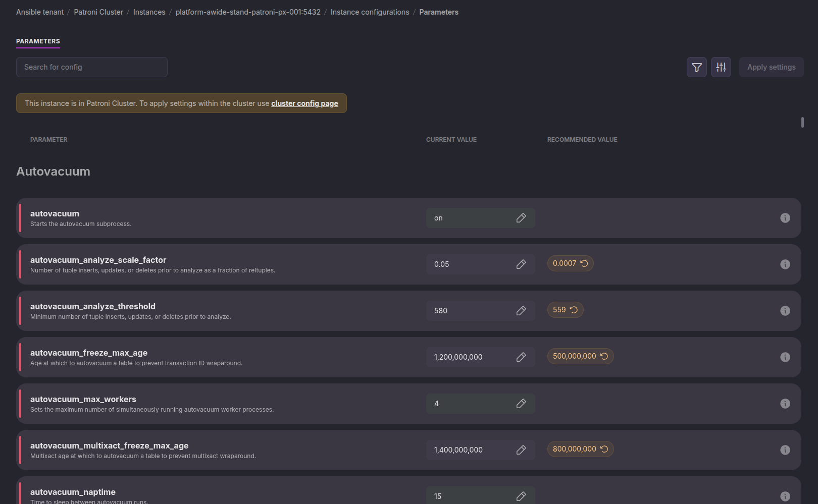Open Instance configurations from the breadcrumb
The height and width of the screenshot is (504, 818).
tap(370, 12)
